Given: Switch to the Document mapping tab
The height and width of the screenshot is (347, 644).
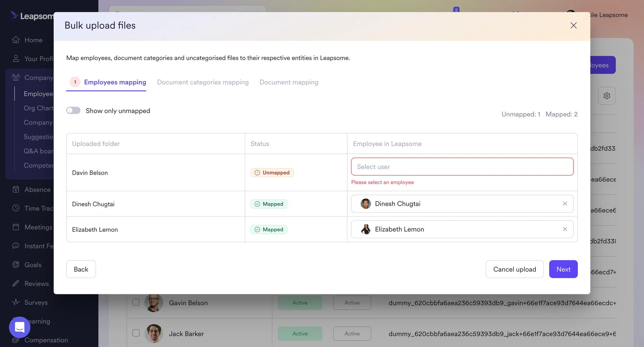Looking at the screenshot, I should click(289, 82).
